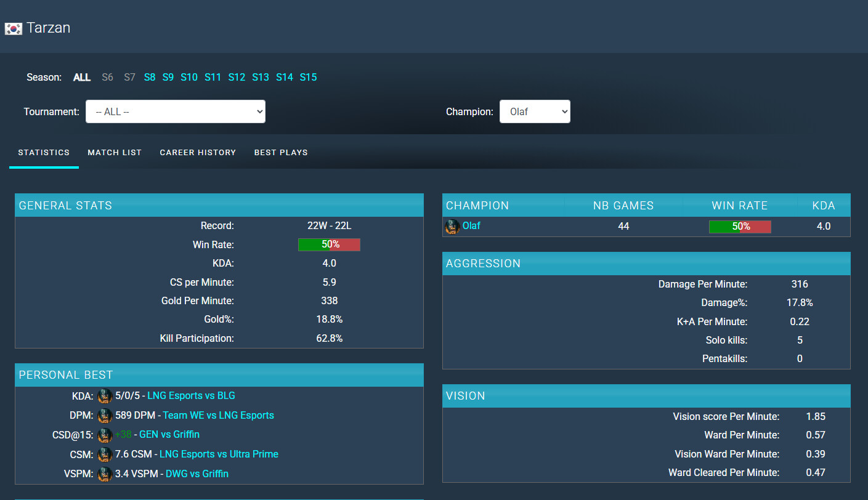The height and width of the screenshot is (500, 868).
Task: Select season S9
Action: pos(168,77)
